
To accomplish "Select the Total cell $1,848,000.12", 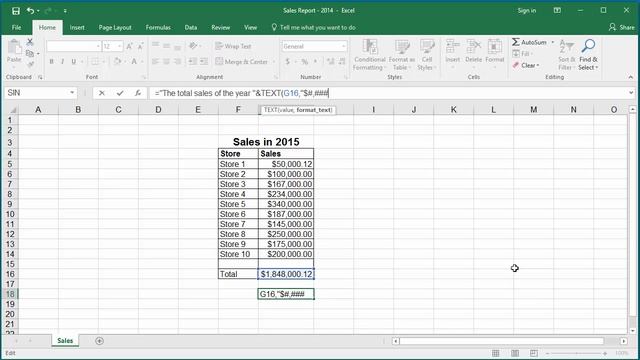I will (286, 274).
